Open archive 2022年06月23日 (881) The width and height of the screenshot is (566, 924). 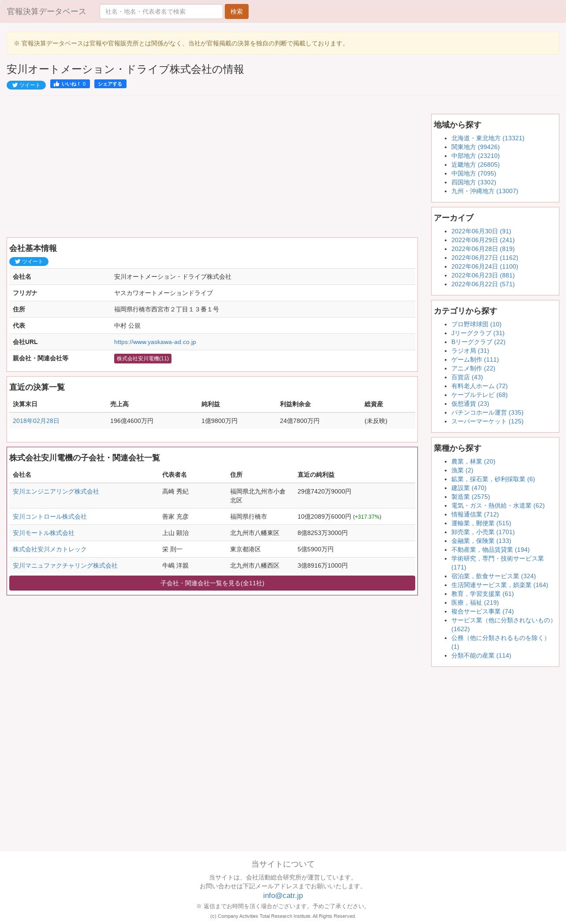click(483, 275)
